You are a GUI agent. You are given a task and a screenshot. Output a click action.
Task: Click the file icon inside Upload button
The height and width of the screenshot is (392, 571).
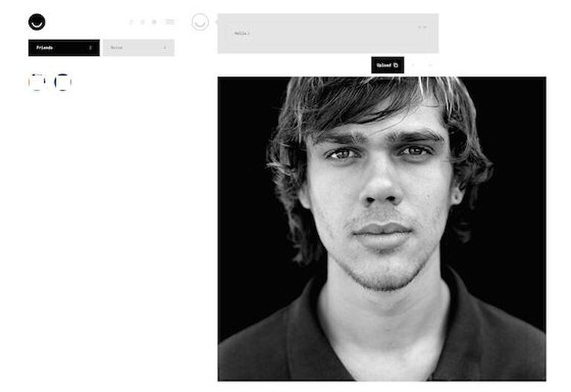click(396, 65)
